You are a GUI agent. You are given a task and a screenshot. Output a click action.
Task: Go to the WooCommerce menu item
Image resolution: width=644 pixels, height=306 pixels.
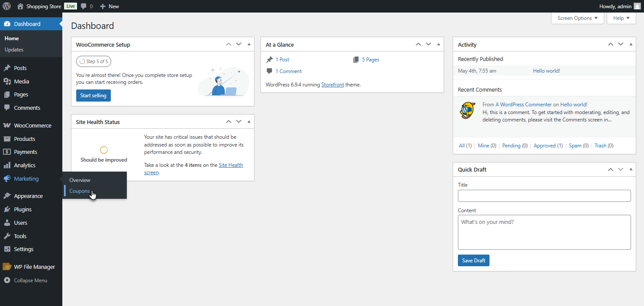[31, 125]
